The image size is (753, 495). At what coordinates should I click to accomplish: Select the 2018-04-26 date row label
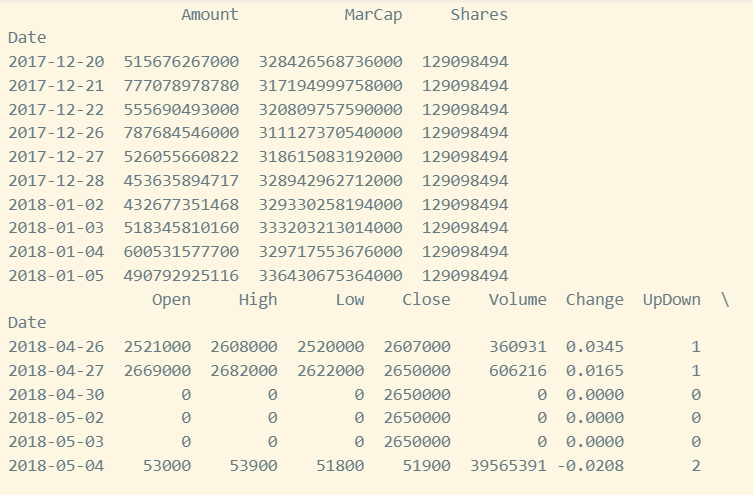[x=56, y=347]
